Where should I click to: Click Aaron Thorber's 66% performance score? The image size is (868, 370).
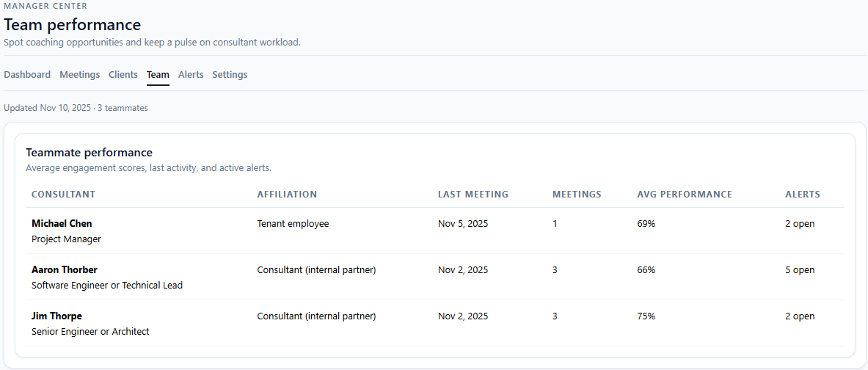point(646,270)
